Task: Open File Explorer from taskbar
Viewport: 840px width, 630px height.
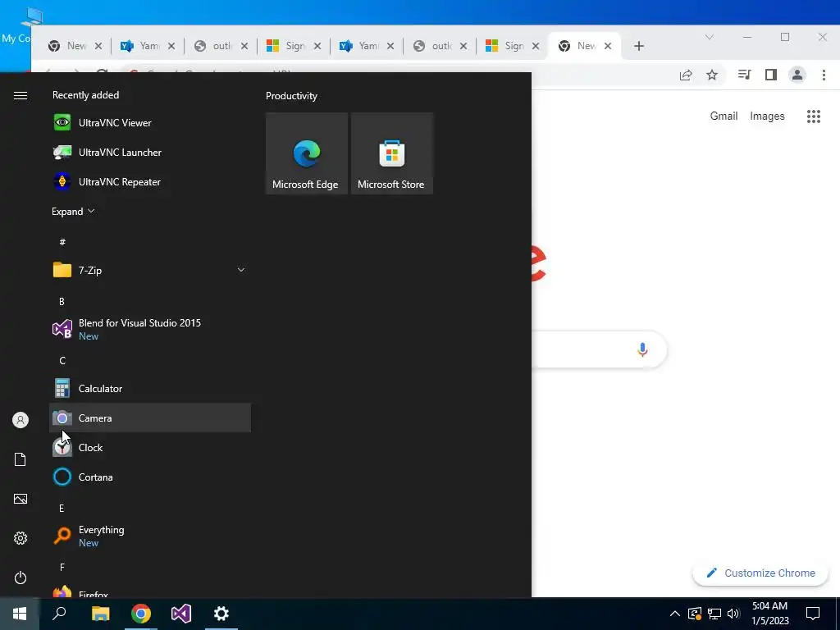Action: tap(100, 614)
